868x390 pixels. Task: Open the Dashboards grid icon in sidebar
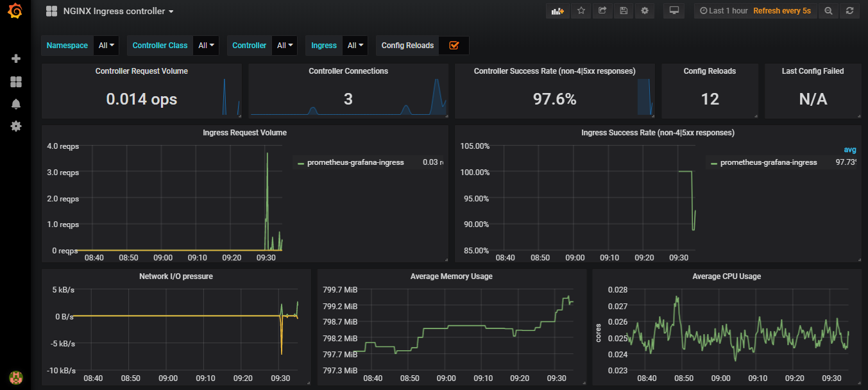pyautogui.click(x=16, y=81)
